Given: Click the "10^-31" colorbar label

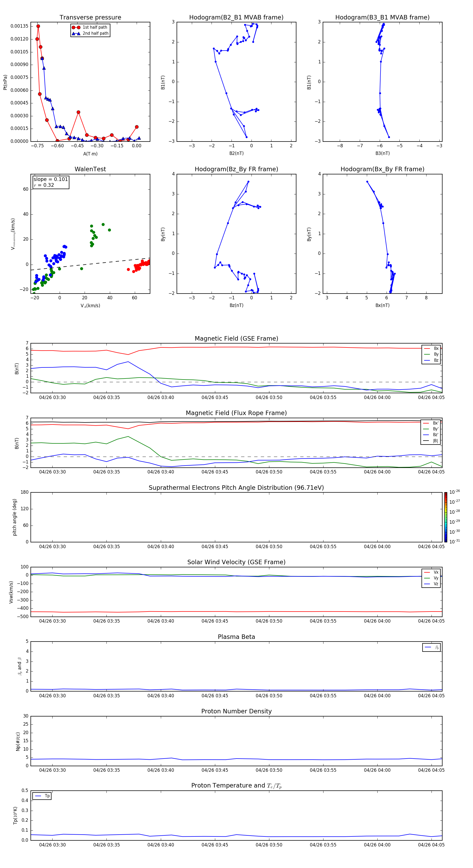Looking at the screenshot, I should click(455, 542).
